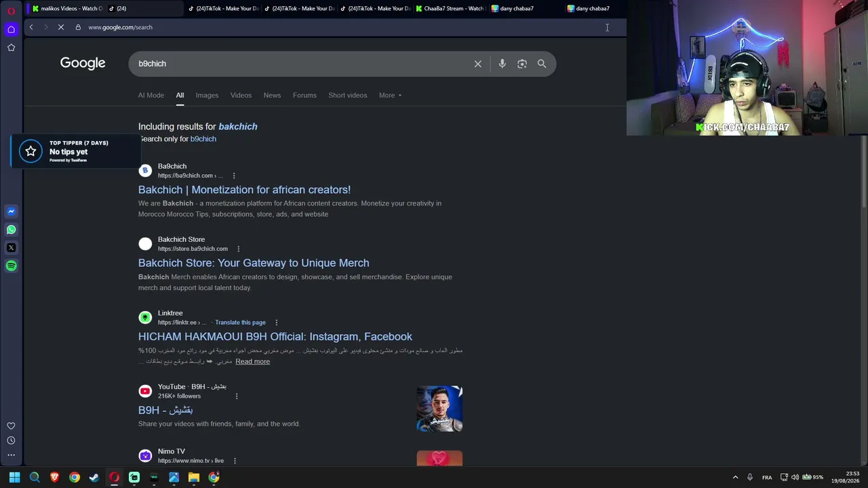Open the Opera sidebar home icon
The height and width of the screenshot is (488, 868).
point(11,29)
